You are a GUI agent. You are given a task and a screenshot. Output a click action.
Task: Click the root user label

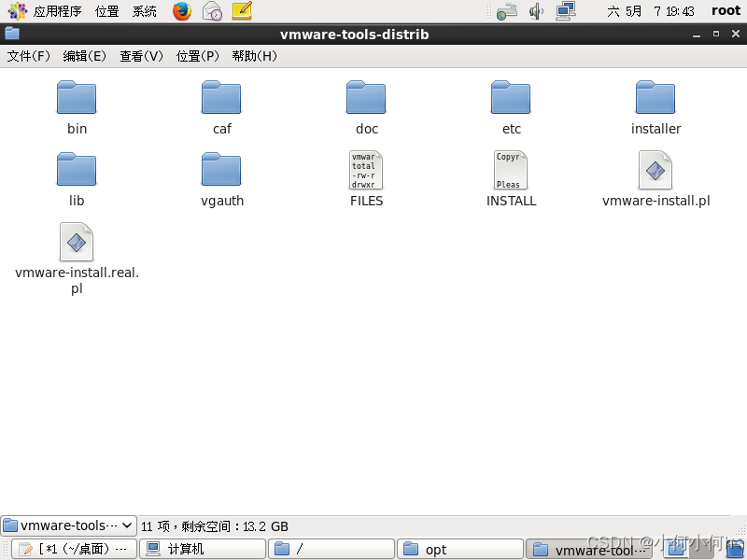[726, 10]
